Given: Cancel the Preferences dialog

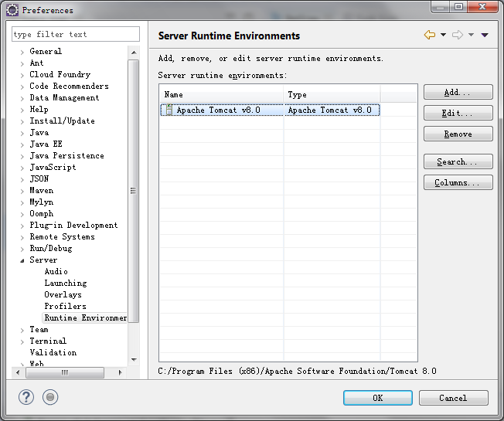Looking at the screenshot, I should [454, 398].
